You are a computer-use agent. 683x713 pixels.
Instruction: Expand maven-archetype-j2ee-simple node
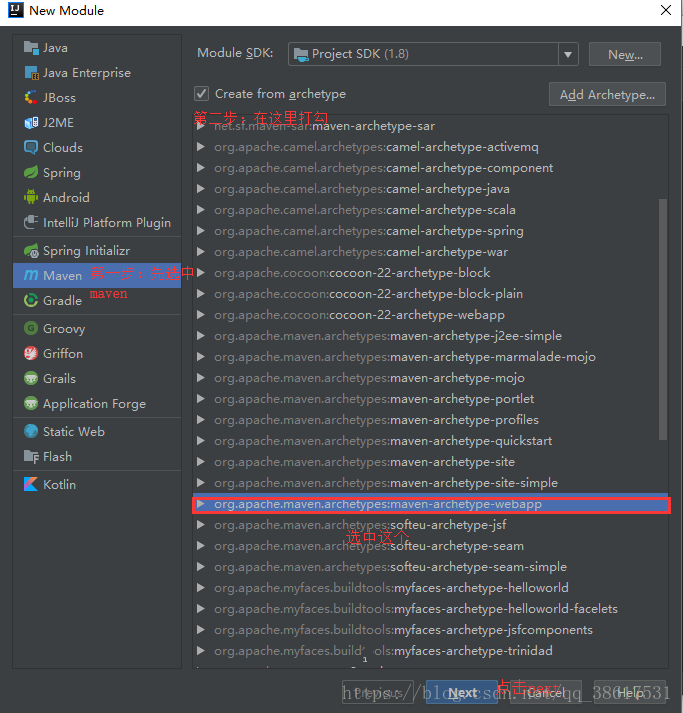coord(201,336)
